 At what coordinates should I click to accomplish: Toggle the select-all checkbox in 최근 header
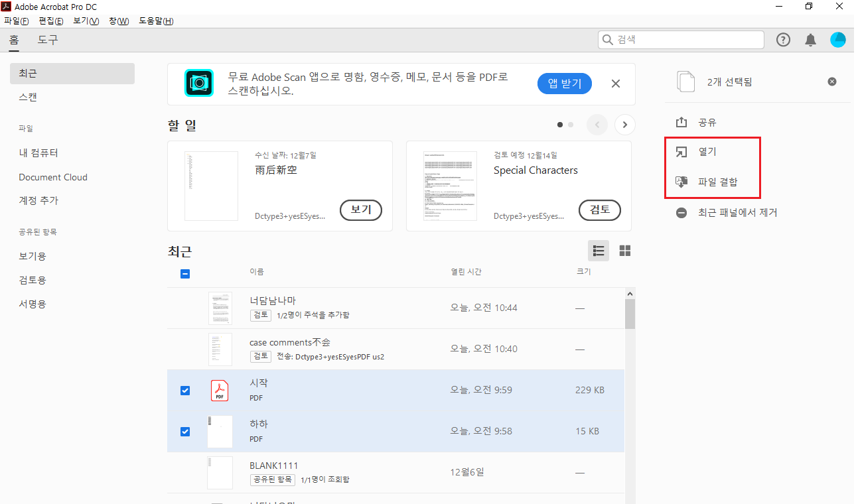pyautogui.click(x=185, y=273)
